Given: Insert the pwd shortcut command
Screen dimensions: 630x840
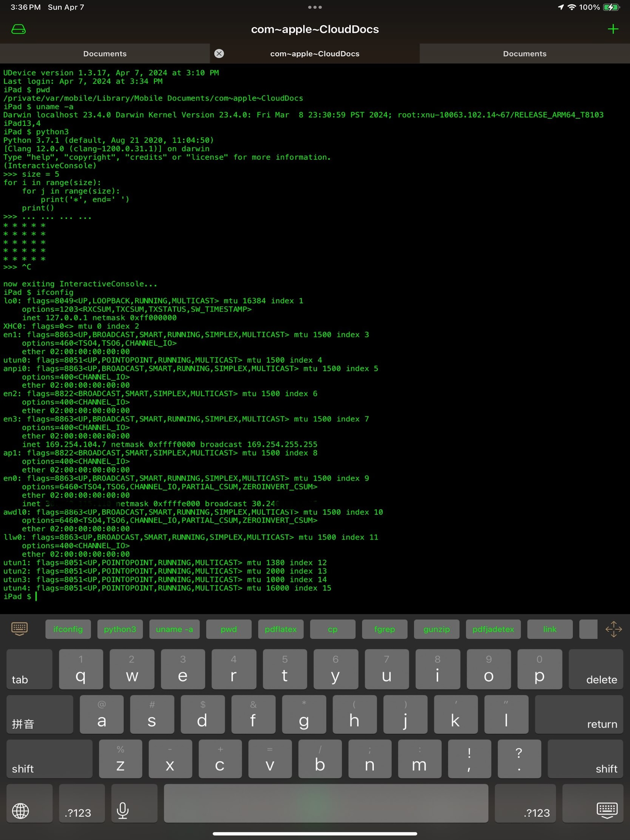Looking at the screenshot, I should (229, 629).
